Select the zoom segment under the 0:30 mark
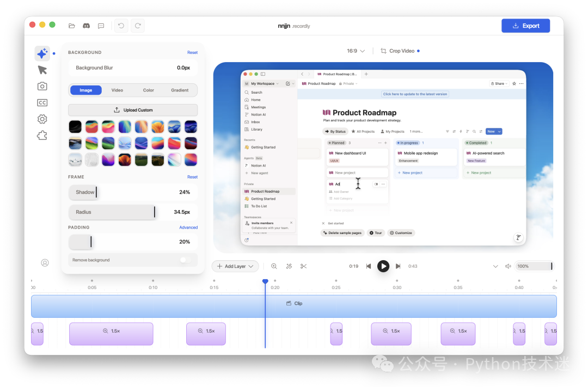The height and width of the screenshot is (387, 588). (391, 334)
